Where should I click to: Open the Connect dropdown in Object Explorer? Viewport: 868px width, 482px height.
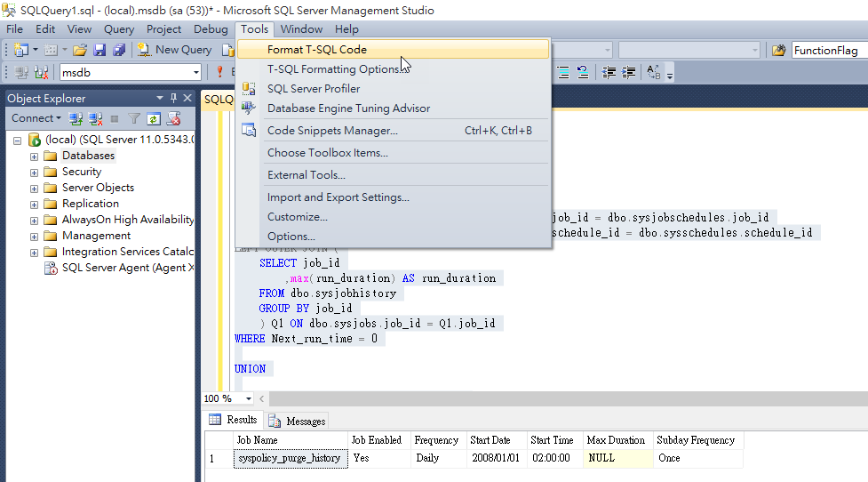click(x=36, y=118)
